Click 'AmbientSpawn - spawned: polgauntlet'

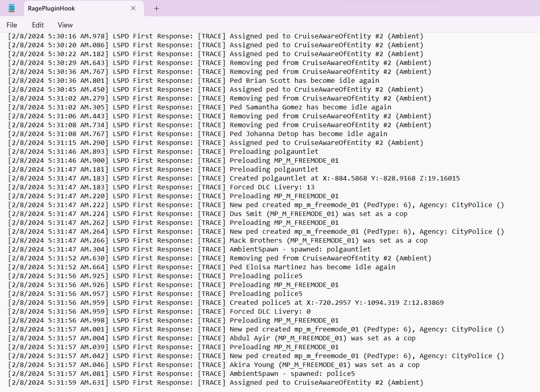[300, 249]
